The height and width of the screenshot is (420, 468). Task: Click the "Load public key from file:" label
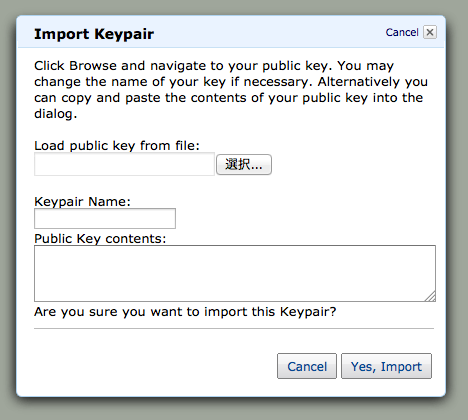pos(117,146)
